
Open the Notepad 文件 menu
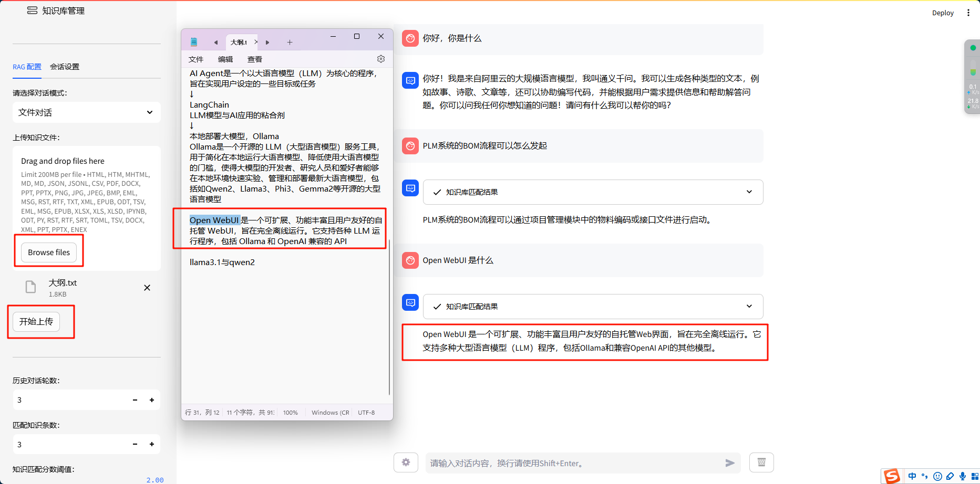pos(196,59)
